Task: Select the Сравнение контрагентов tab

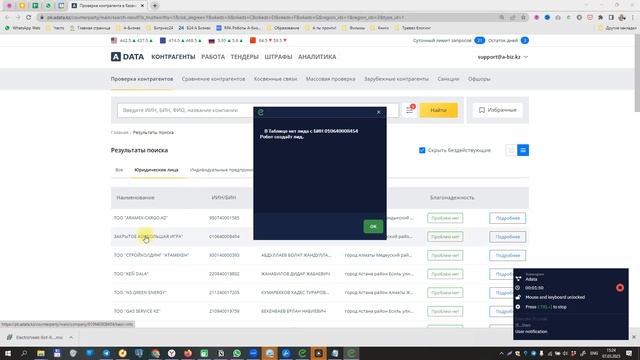Action: tap(213, 79)
